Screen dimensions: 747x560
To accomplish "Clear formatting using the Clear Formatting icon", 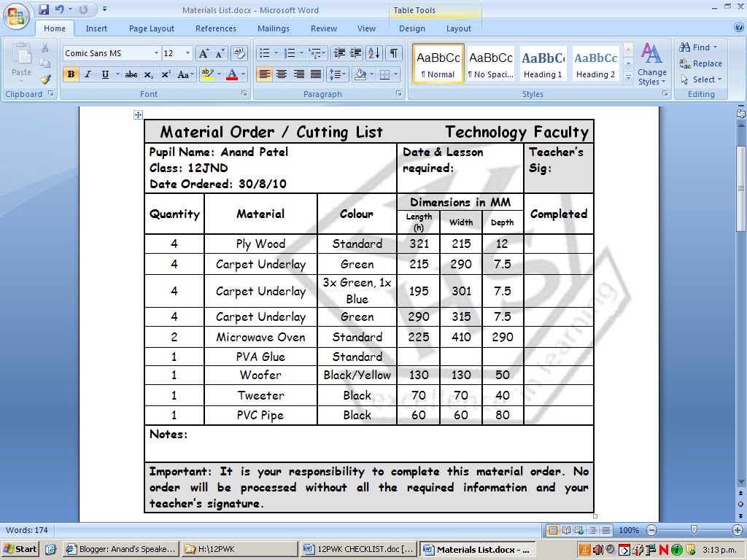I will (239, 52).
